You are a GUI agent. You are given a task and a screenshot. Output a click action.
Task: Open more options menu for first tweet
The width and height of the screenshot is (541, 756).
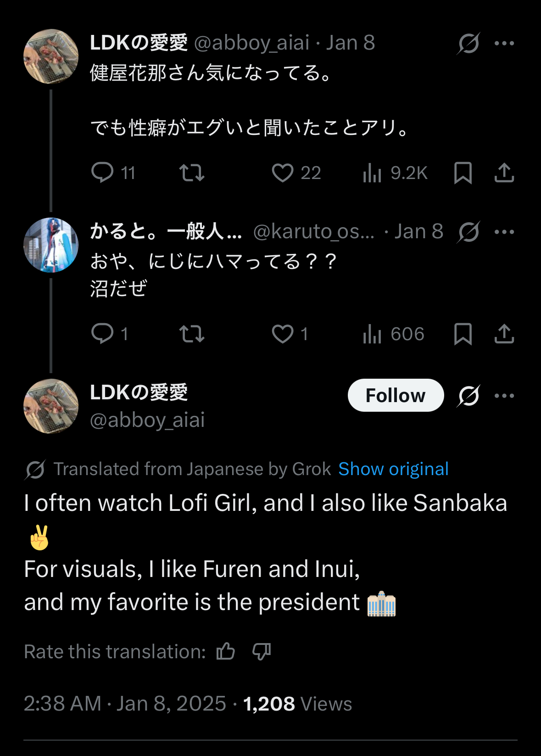[x=504, y=43]
